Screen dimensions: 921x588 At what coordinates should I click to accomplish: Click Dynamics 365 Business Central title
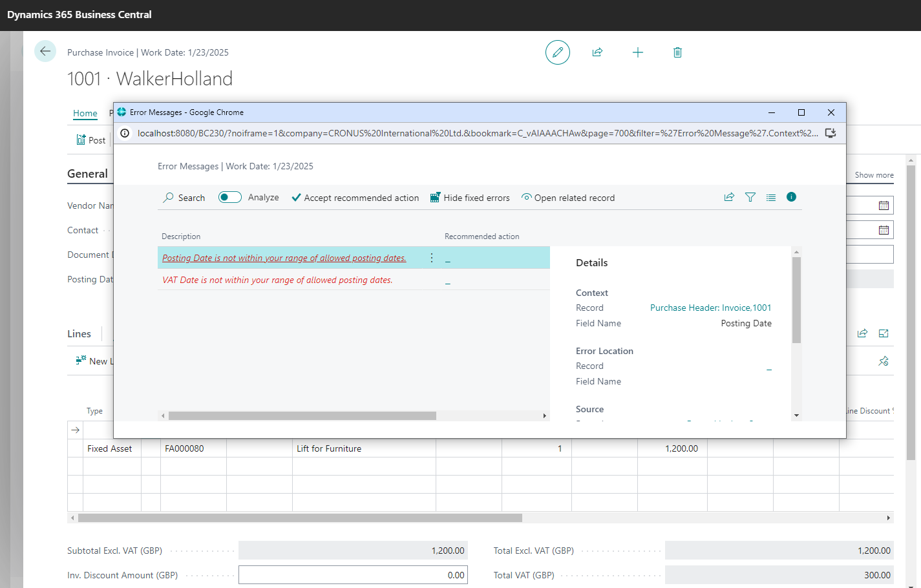[79, 14]
